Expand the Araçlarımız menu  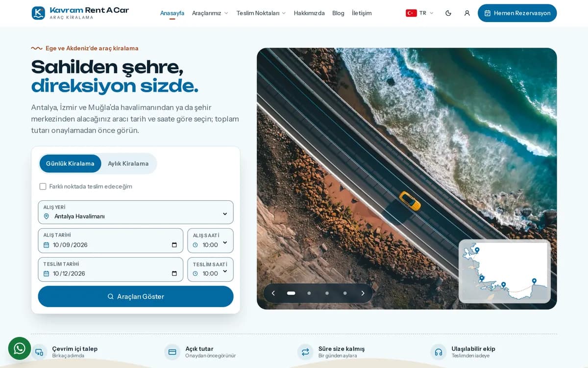[x=210, y=13]
